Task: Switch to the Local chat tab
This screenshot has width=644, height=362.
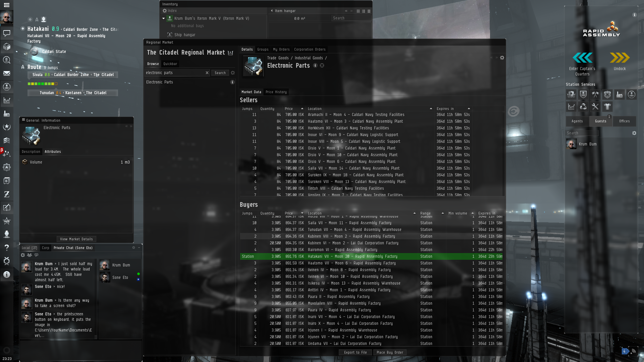Action: point(30,248)
